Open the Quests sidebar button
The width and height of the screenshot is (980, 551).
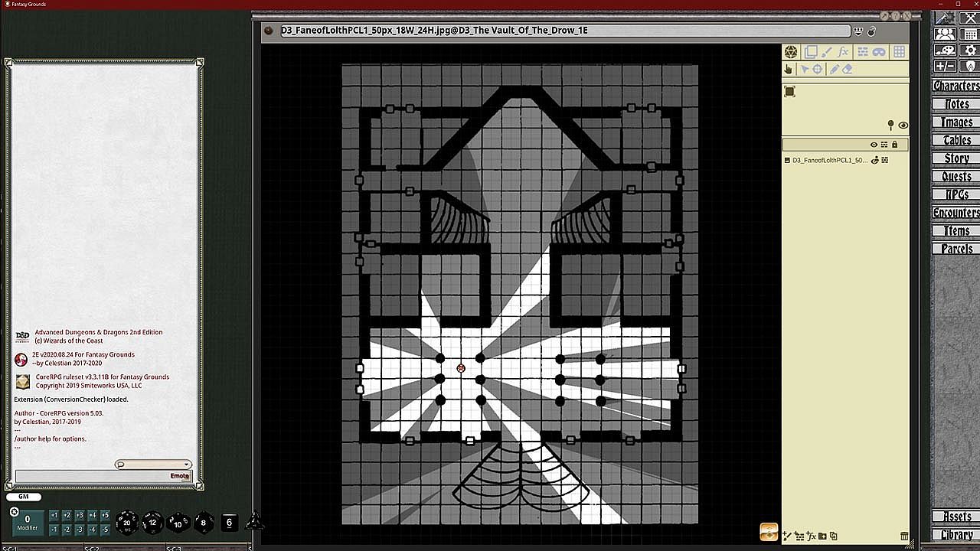click(x=955, y=177)
